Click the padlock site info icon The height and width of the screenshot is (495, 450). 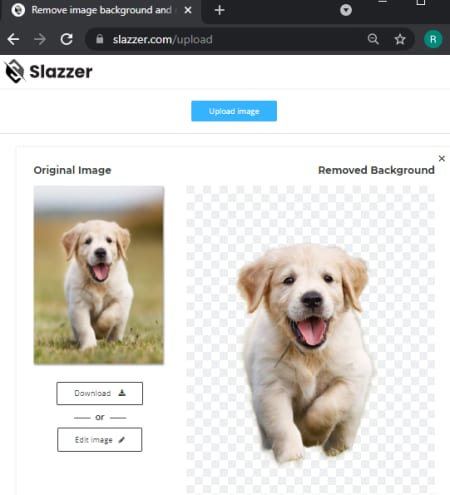(99, 39)
